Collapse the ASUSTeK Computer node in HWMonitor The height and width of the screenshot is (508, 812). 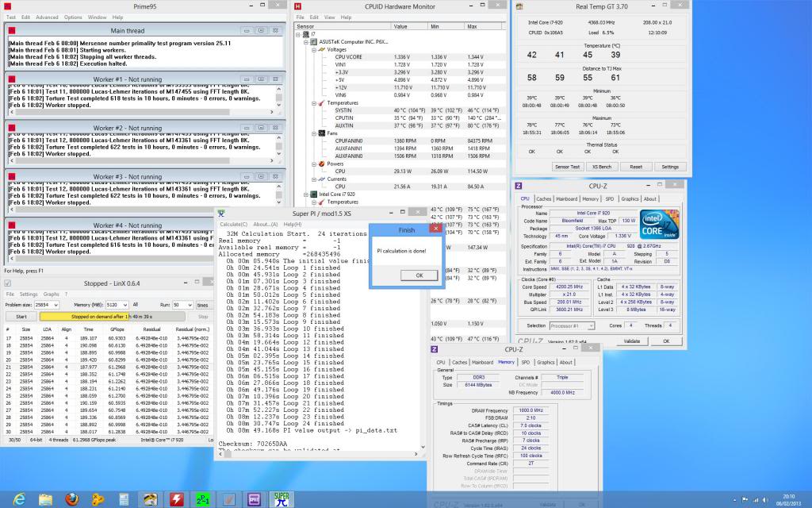306,42
